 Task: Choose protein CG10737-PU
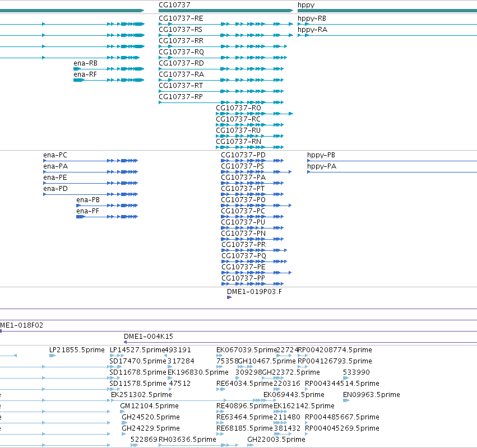coord(243,222)
